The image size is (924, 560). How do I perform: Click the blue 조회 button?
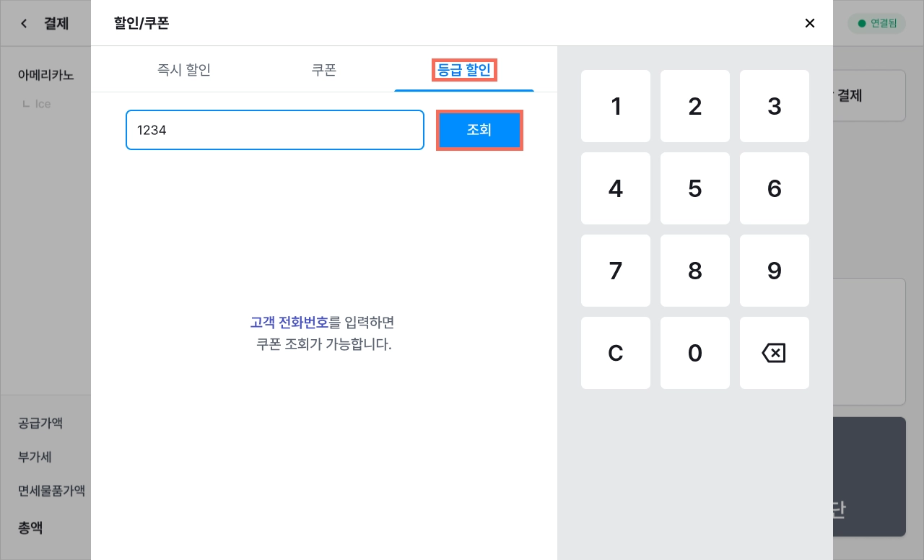point(479,130)
